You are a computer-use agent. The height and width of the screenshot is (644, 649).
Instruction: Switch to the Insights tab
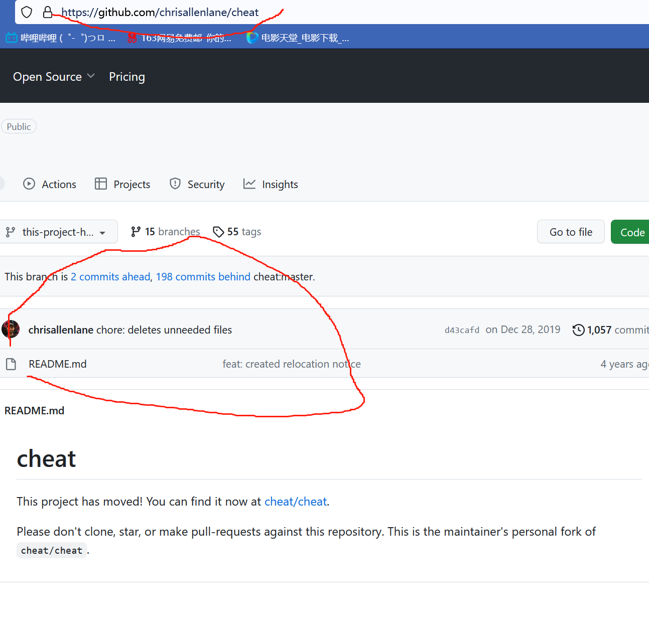[271, 184]
